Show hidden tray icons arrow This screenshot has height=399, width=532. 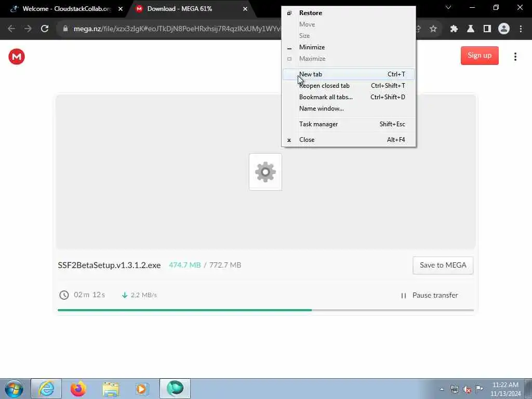442,390
